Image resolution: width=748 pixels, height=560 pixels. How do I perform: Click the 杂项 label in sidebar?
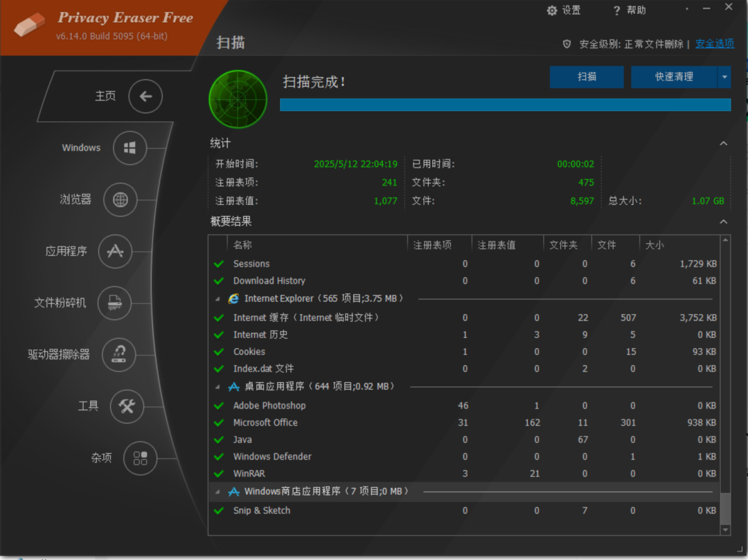(x=102, y=458)
